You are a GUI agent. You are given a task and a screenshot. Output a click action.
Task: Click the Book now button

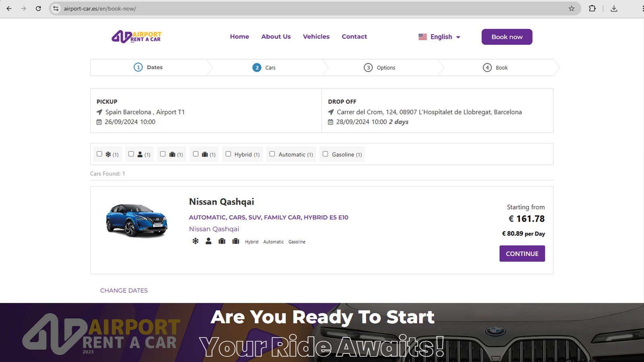(x=507, y=37)
